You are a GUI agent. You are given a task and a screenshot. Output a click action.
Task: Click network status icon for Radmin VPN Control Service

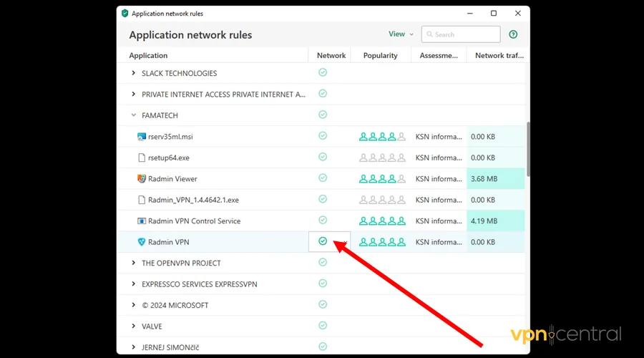click(323, 221)
